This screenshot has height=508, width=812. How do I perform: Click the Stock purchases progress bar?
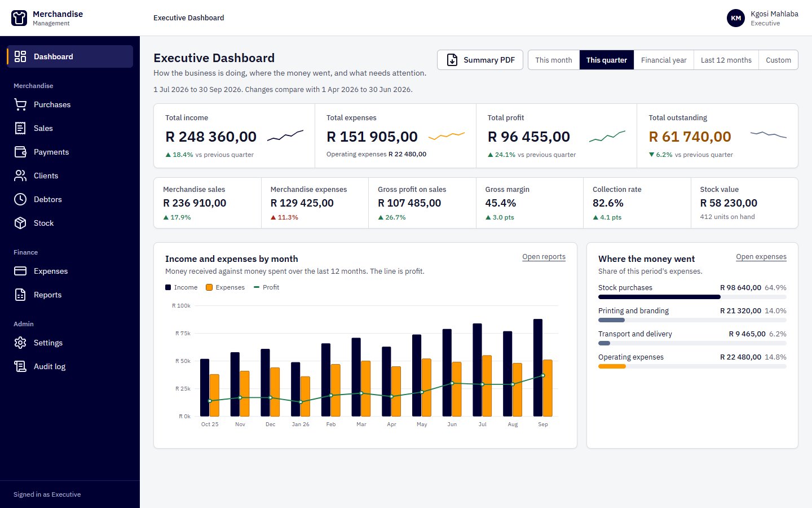pyautogui.click(x=692, y=297)
